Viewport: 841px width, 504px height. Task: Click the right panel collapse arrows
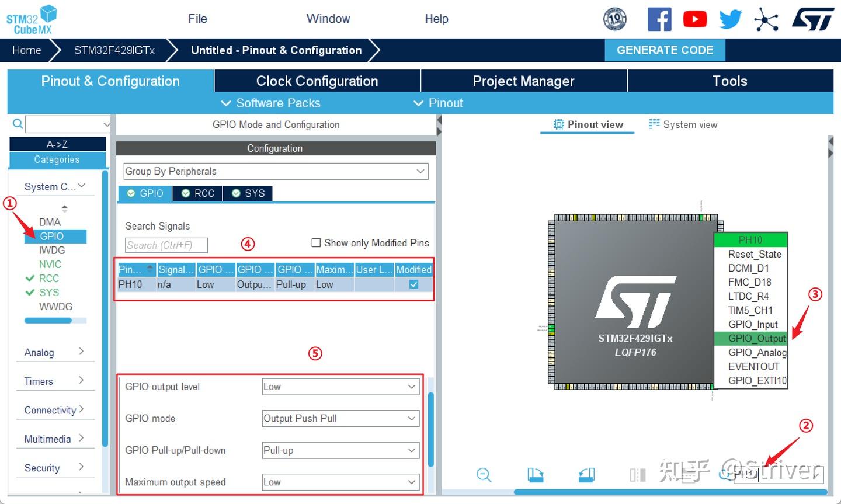click(830, 147)
